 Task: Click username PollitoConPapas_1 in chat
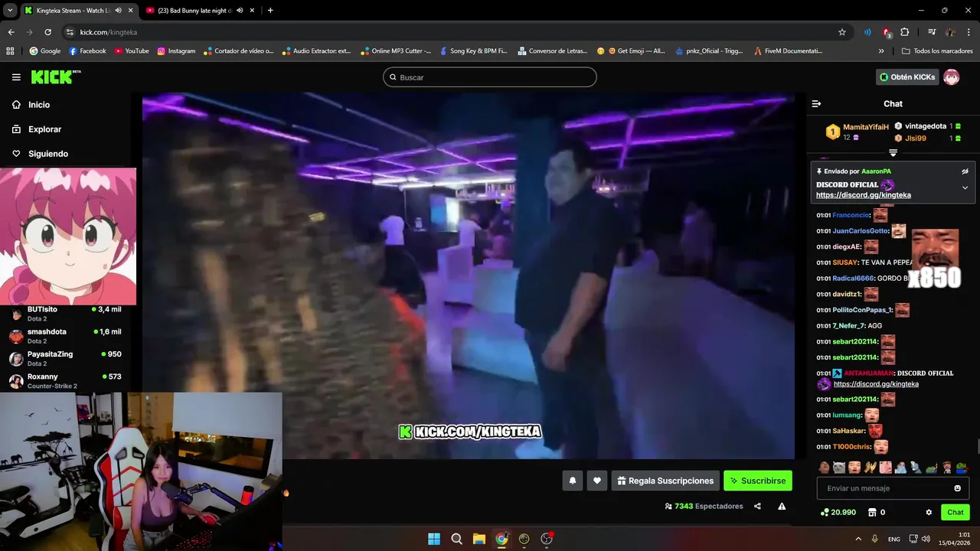(862, 310)
